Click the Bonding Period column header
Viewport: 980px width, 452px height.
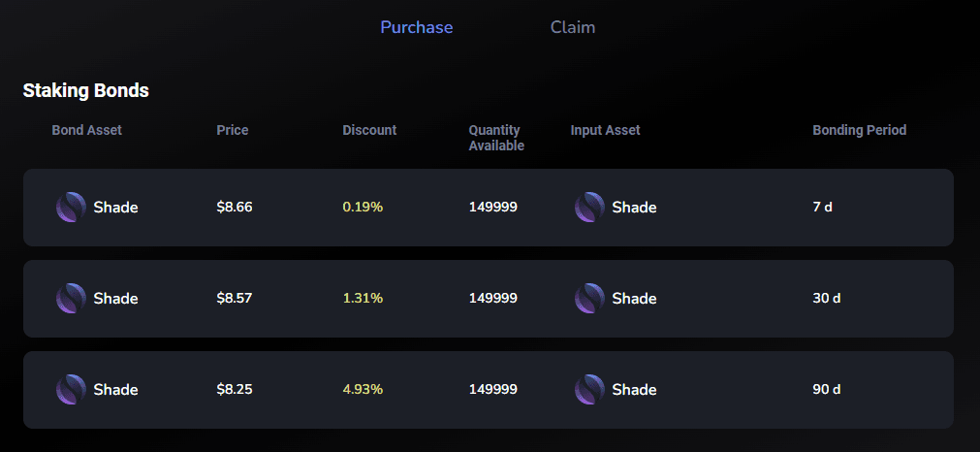click(860, 130)
